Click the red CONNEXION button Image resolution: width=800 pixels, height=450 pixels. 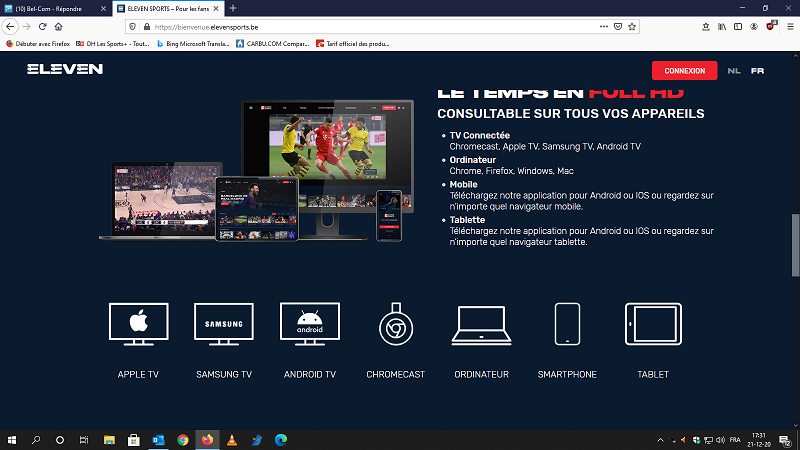(684, 71)
